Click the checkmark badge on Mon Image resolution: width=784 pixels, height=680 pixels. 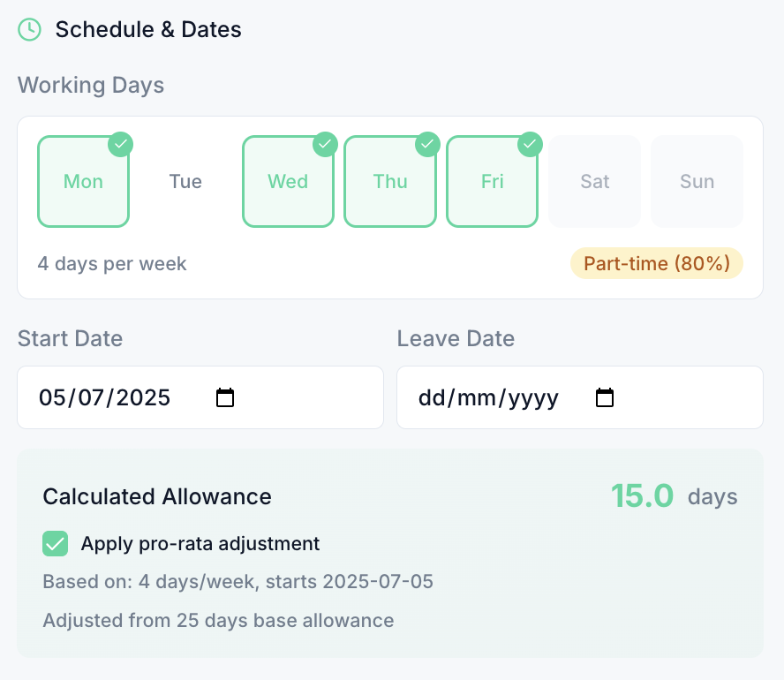[x=121, y=144]
